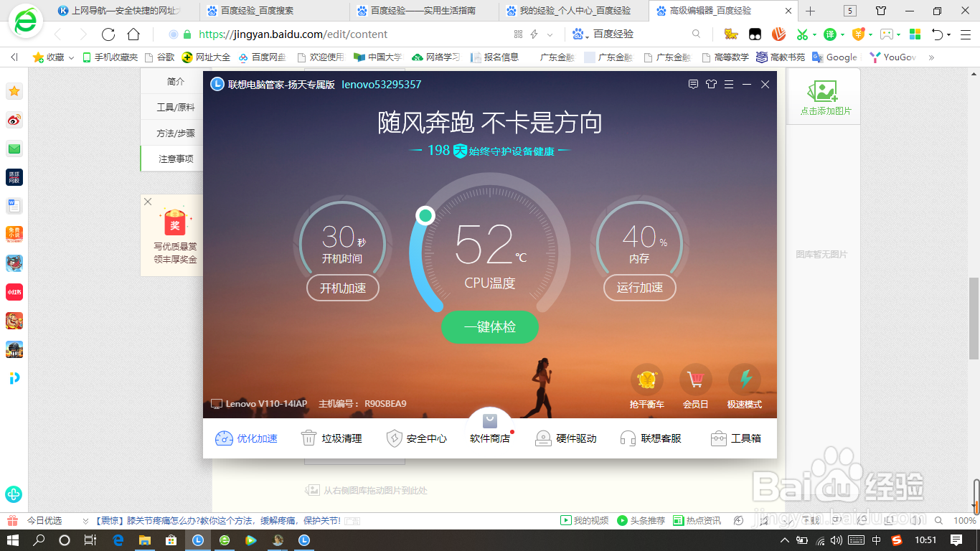
Task: Open the 垃圾清理 tab
Action: point(331,438)
